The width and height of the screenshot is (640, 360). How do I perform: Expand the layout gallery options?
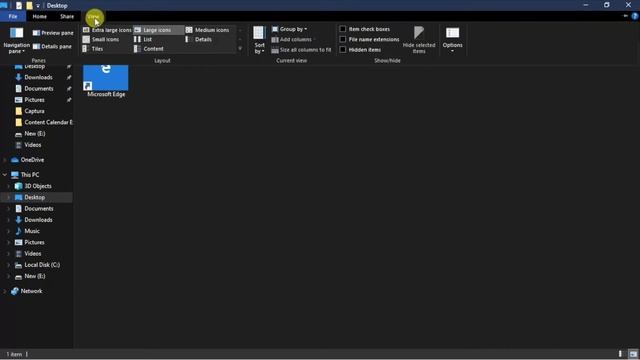tap(240, 49)
